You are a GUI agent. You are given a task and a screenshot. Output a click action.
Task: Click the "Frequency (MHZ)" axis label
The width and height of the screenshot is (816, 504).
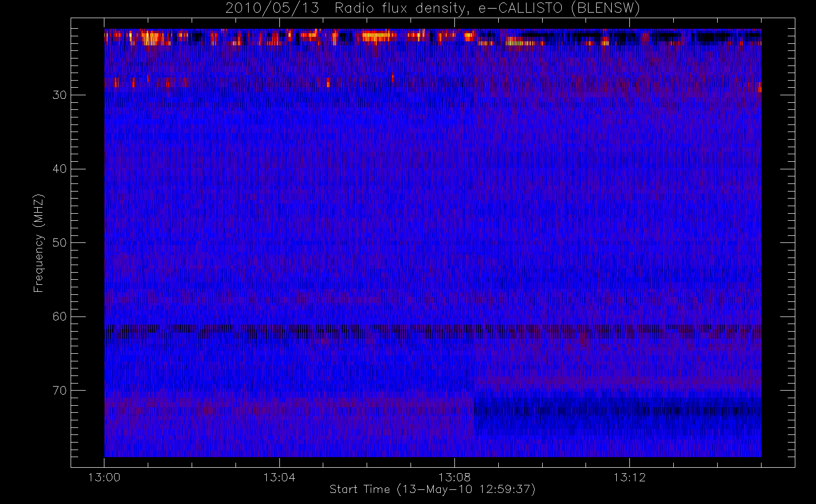(39, 243)
